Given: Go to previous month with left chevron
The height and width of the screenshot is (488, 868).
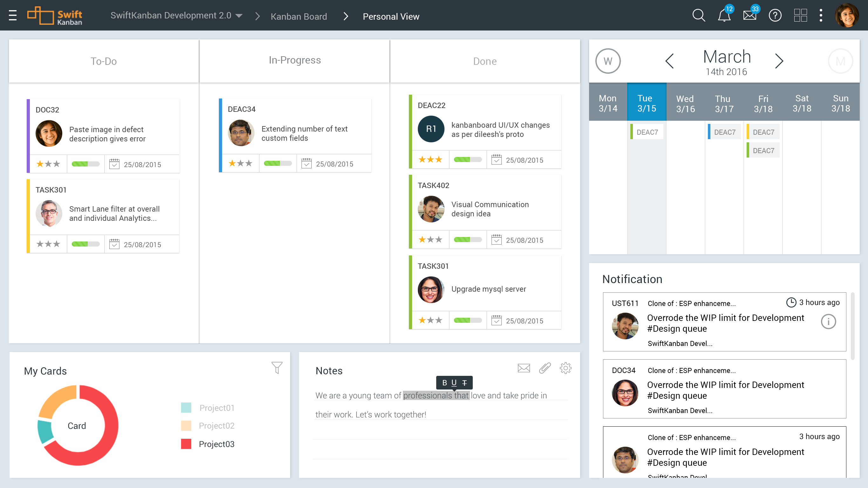Looking at the screenshot, I should click(669, 61).
